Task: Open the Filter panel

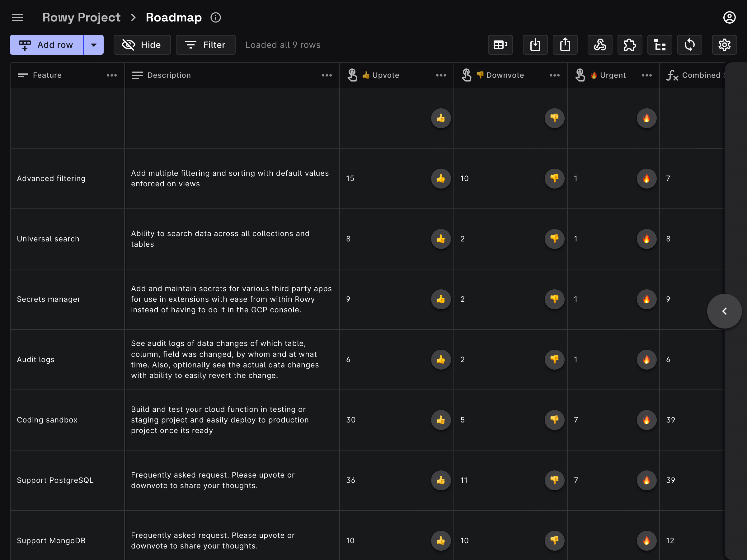Action: click(205, 44)
